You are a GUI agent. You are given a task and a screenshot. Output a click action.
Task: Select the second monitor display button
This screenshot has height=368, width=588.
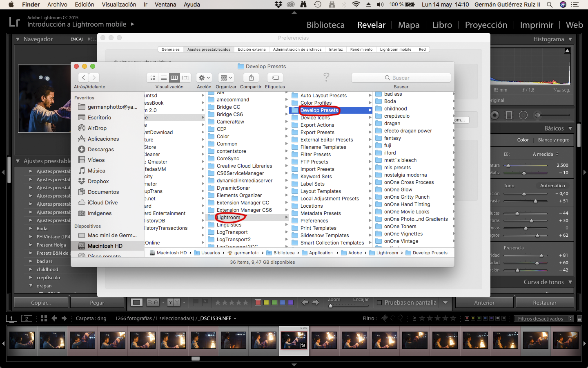click(x=27, y=318)
